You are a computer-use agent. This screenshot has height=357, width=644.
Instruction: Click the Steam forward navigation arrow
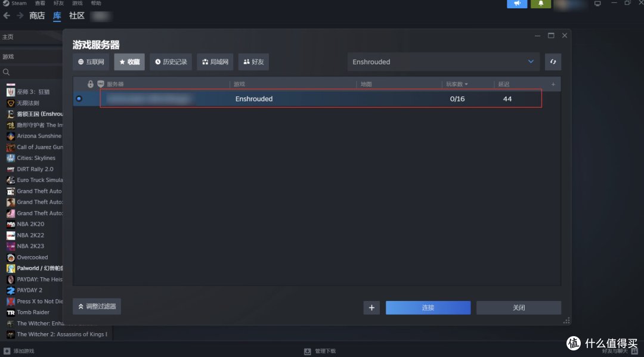[x=20, y=15]
